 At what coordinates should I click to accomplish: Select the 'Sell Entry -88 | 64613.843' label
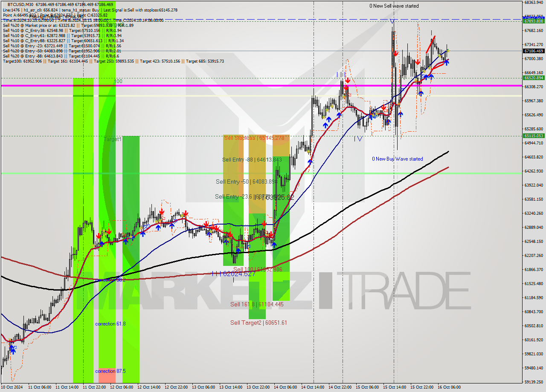click(x=252, y=160)
